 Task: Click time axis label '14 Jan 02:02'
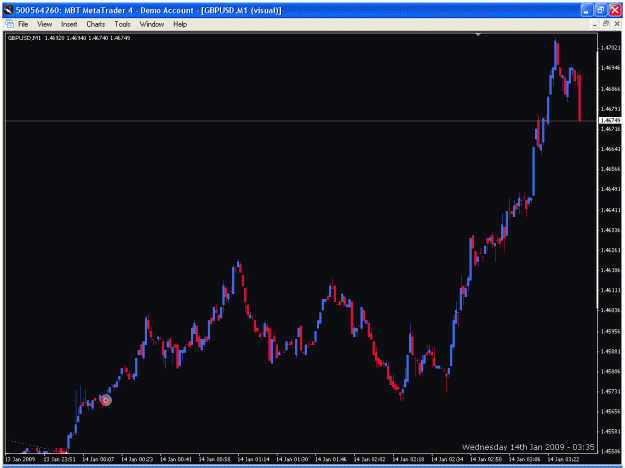pyautogui.click(x=369, y=459)
